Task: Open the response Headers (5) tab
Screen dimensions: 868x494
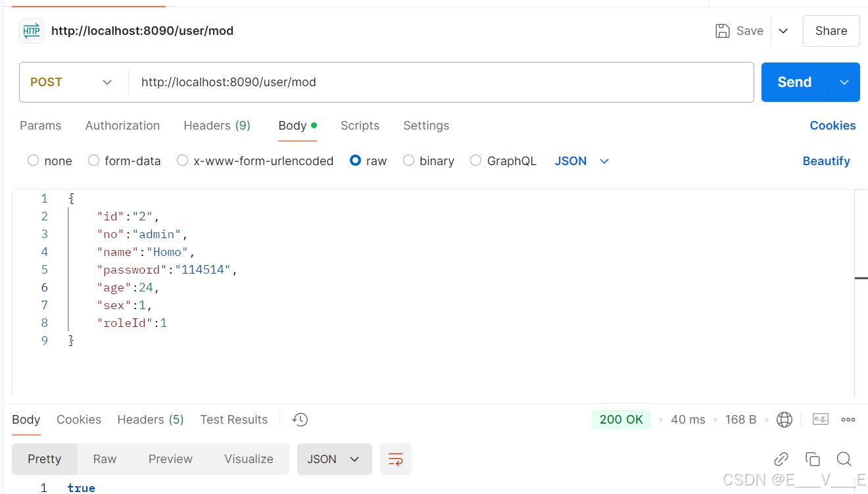Action: pos(151,420)
